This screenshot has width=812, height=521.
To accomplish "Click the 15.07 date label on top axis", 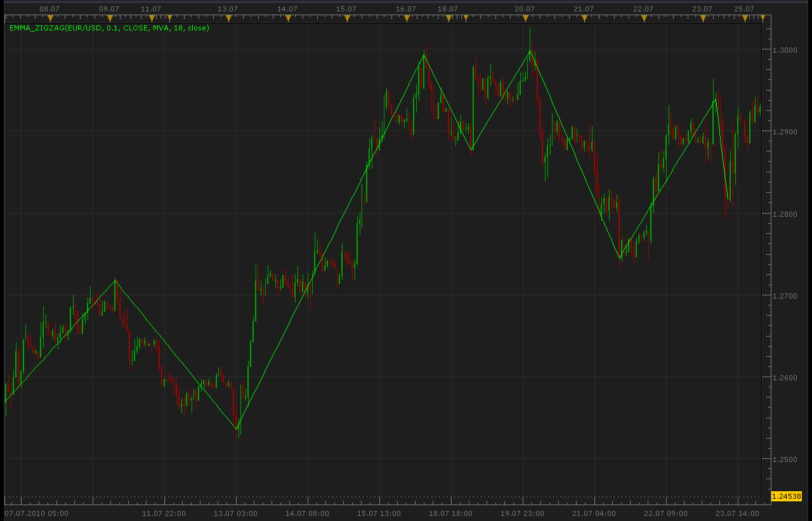I will tap(346, 9).
